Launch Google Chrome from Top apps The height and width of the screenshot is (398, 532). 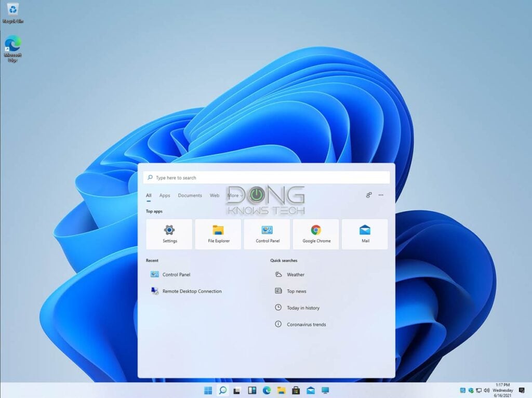pos(316,234)
